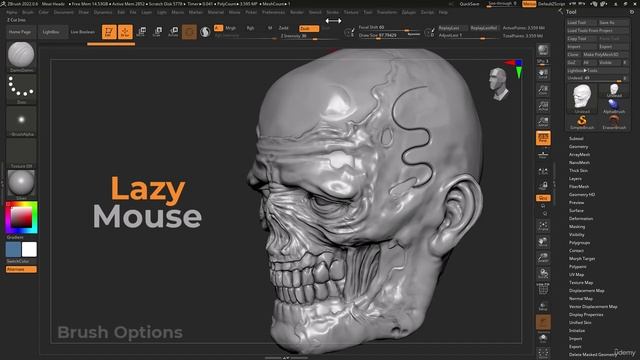Select the white main color swatch
Viewport: 640px width, 360px height.
[x=29, y=249]
